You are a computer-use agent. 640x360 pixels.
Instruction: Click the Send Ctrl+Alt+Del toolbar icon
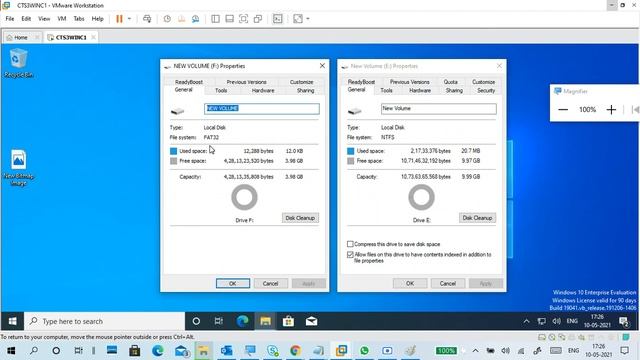(147, 19)
